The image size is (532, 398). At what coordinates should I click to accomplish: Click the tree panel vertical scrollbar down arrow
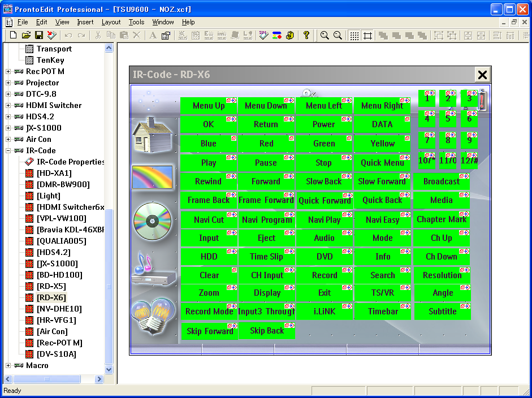110,369
